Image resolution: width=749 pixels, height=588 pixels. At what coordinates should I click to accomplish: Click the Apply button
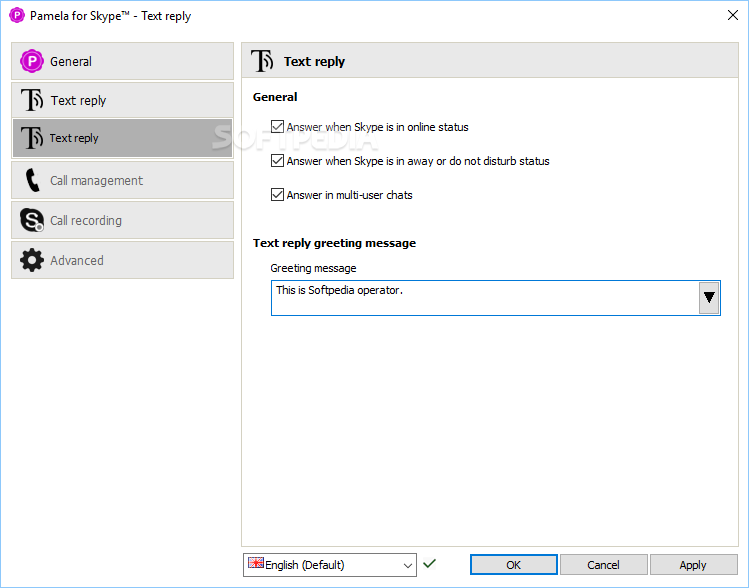pyautogui.click(x=693, y=565)
